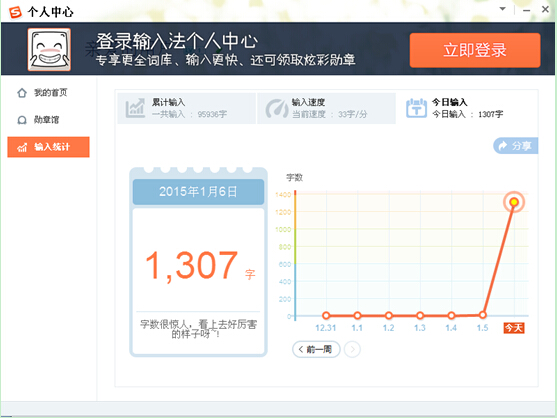Viewport: 557px width, 418px height.
Task: Close the 个人中心 window
Action: pos(545,9)
